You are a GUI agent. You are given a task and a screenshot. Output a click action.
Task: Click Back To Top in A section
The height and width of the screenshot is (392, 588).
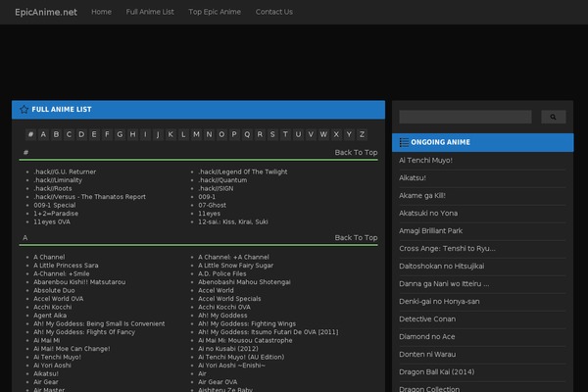click(x=356, y=237)
